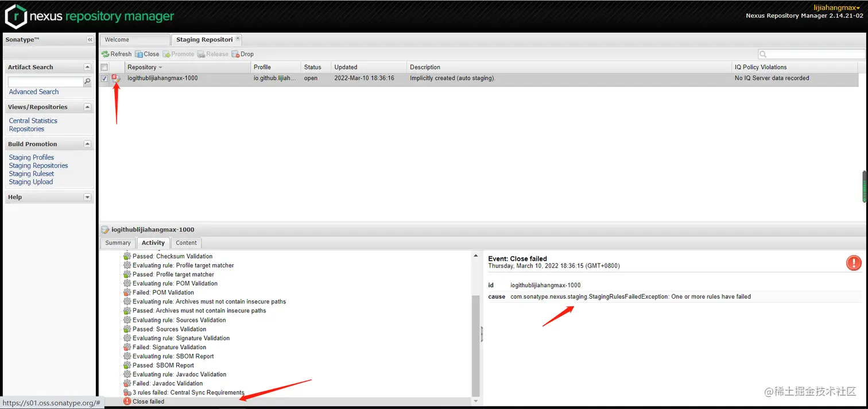The width and height of the screenshot is (868, 409).
Task: Click the activity list vertical scrollbar
Action: tap(475, 345)
